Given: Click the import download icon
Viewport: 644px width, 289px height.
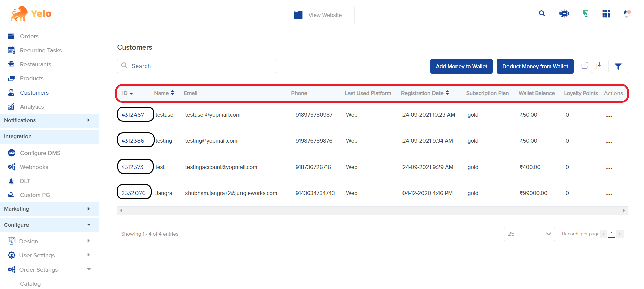Looking at the screenshot, I should click(x=599, y=66).
